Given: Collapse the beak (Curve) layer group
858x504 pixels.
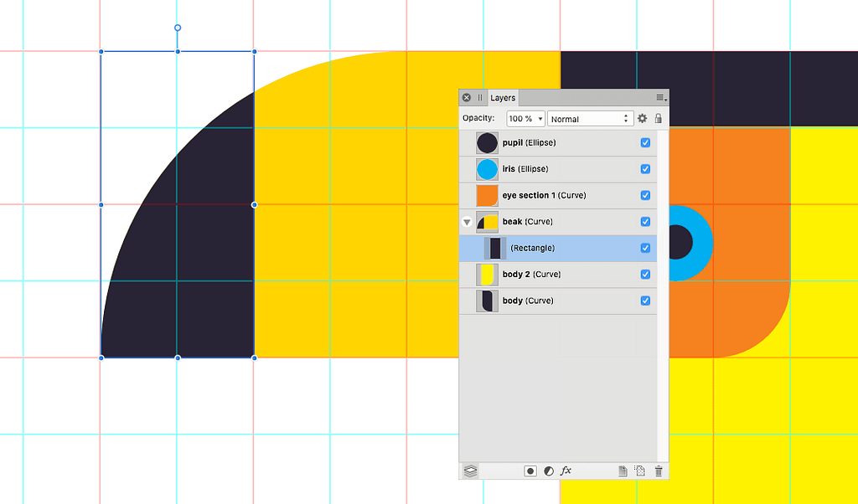Looking at the screenshot, I should [467, 222].
